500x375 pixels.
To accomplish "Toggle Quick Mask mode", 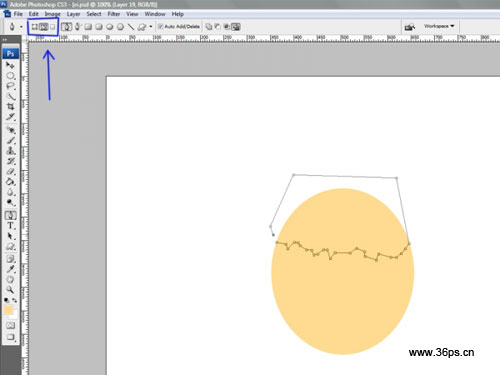I will pos(10,325).
